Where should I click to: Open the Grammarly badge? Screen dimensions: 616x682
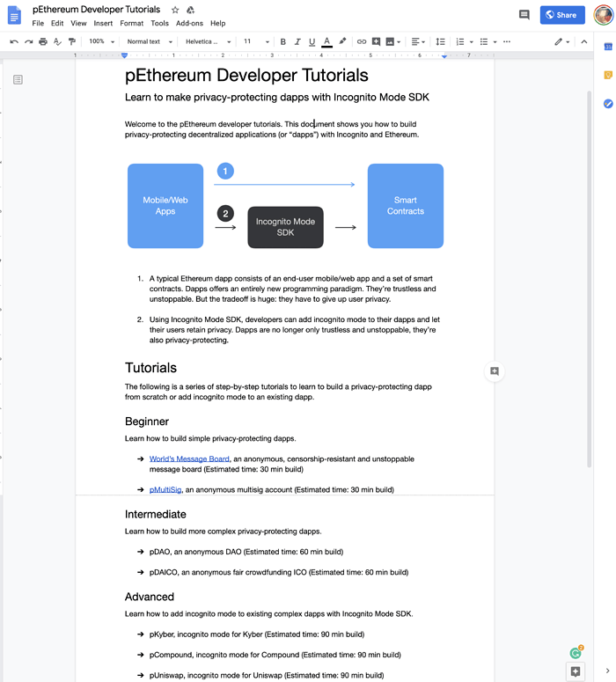pyautogui.click(x=576, y=652)
